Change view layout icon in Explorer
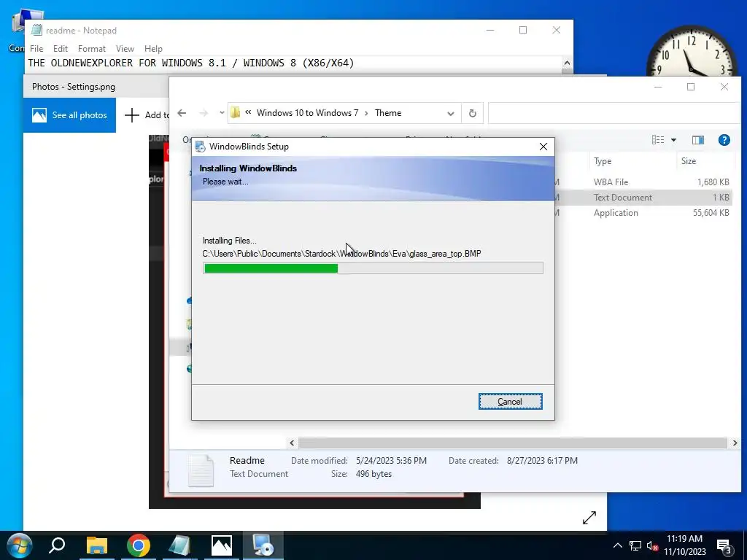 click(658, 139)
